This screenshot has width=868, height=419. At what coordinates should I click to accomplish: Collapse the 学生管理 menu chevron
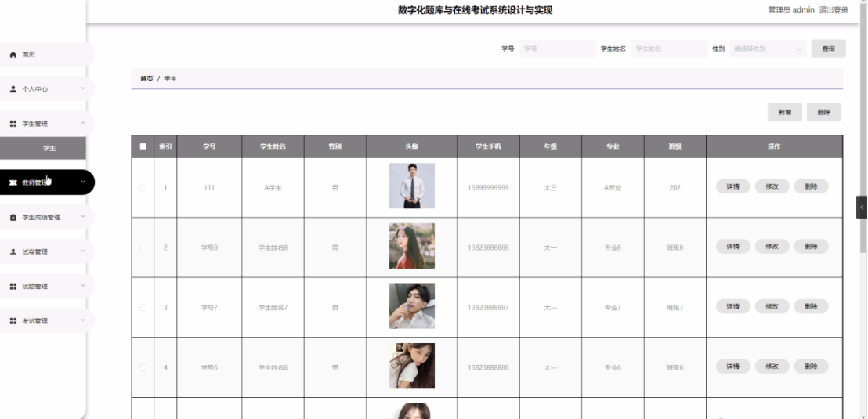coord(83,124)
